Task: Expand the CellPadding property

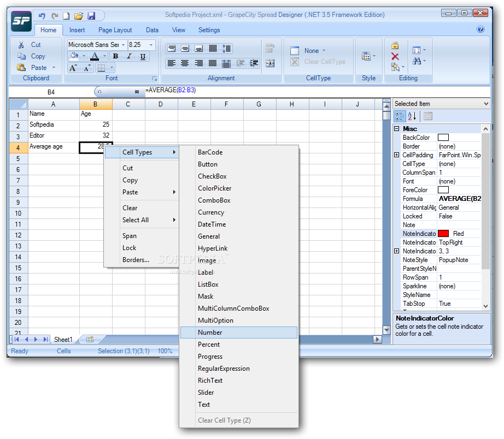Action: tap(397, 155)
